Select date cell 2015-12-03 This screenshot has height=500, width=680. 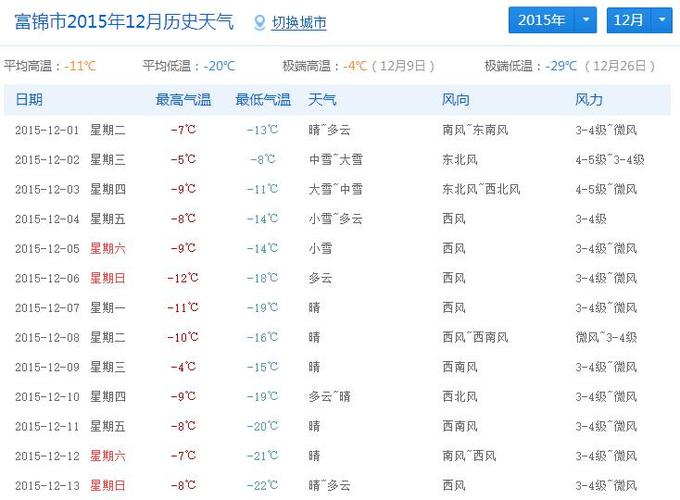pyautogui.click(x=47, y=190)
